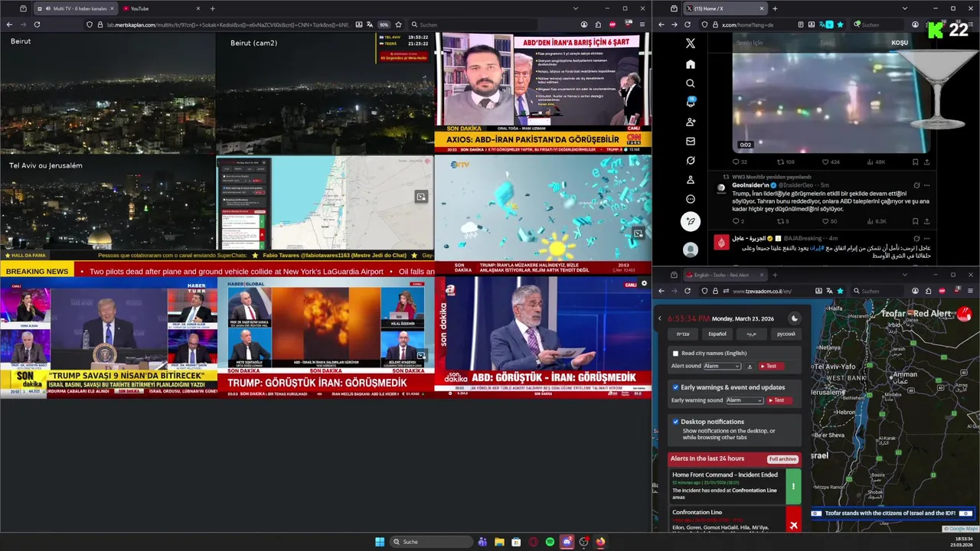Open the X Messages envelope icon
980x551 pixels.
pyautogui.click(x=690, y=141)
